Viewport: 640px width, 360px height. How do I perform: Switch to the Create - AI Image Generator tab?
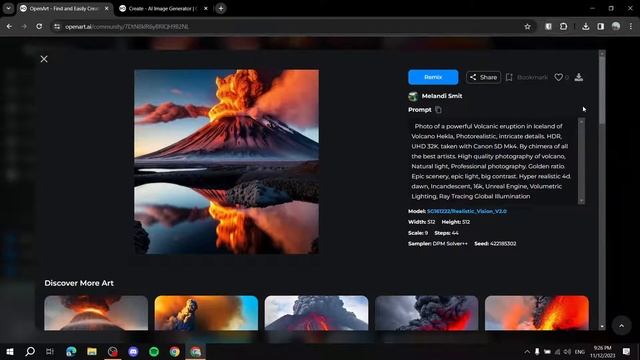[162, 9]
